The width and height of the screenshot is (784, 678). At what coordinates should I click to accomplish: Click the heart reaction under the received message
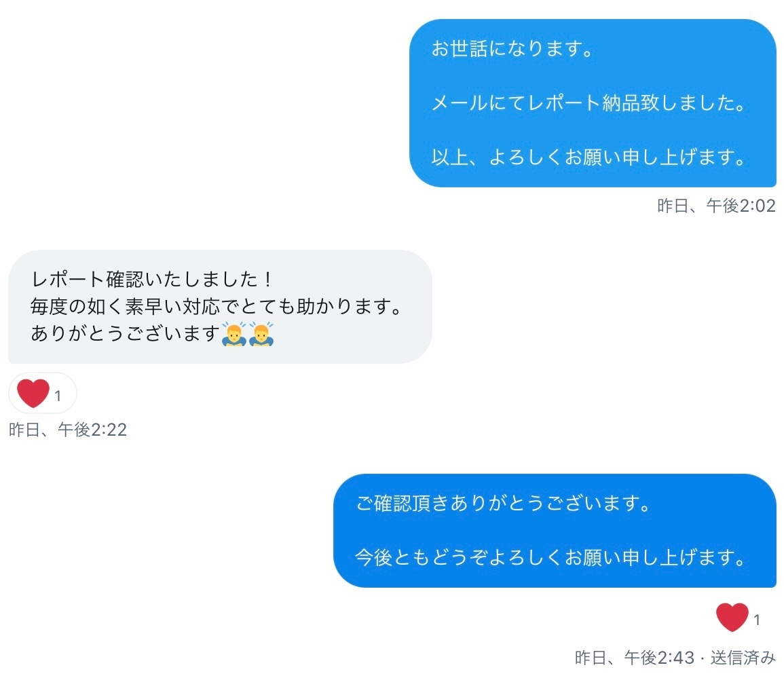pos(33,393)
